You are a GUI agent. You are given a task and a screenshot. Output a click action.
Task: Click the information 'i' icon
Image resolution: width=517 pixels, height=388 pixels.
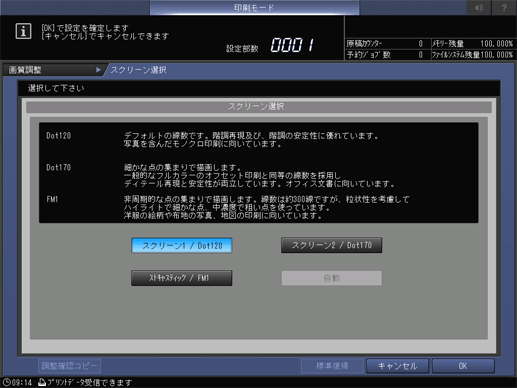coord(23,31)
